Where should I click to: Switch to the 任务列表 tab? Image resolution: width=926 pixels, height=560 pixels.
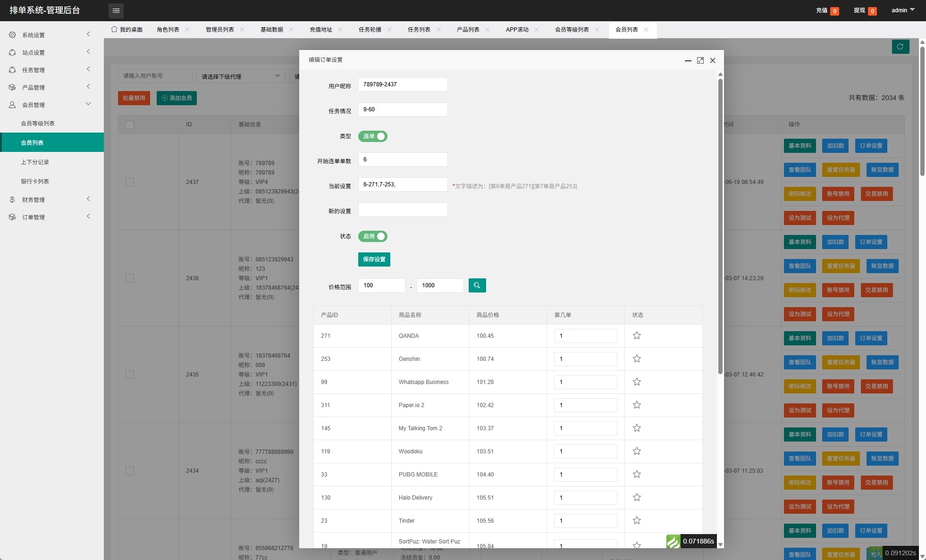419,30
